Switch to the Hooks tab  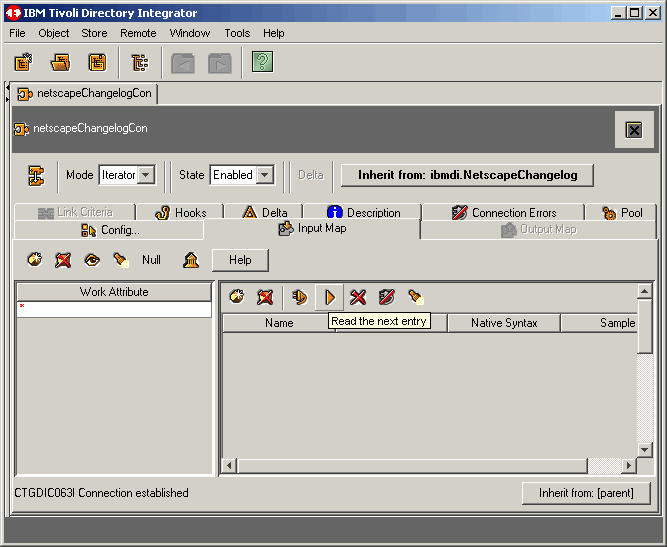[x=181, y=213]
